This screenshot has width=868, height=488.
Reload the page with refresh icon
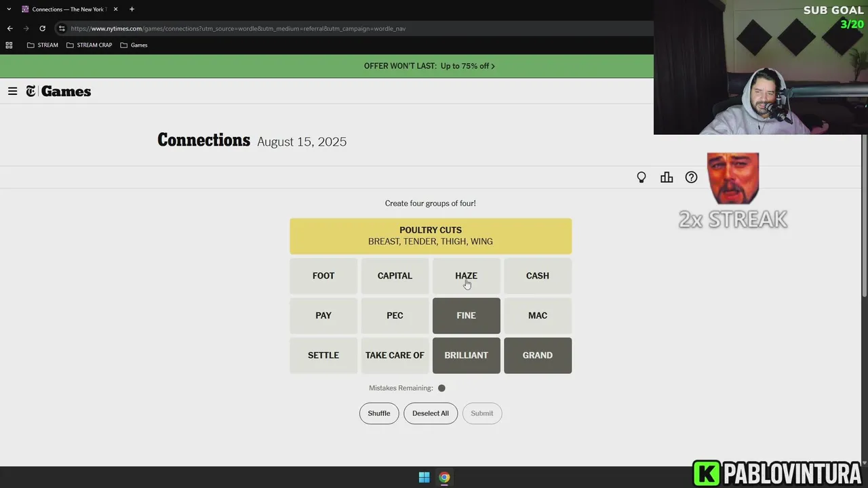42,28
